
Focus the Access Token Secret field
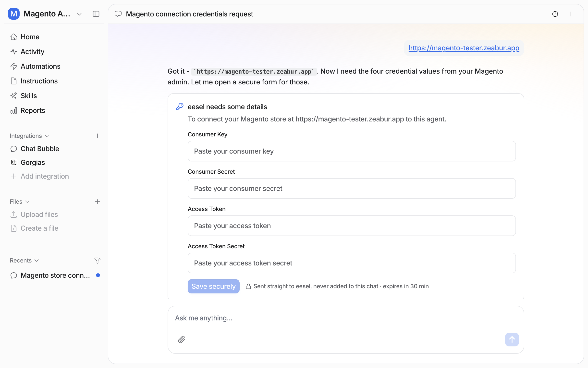coord(352,263)
